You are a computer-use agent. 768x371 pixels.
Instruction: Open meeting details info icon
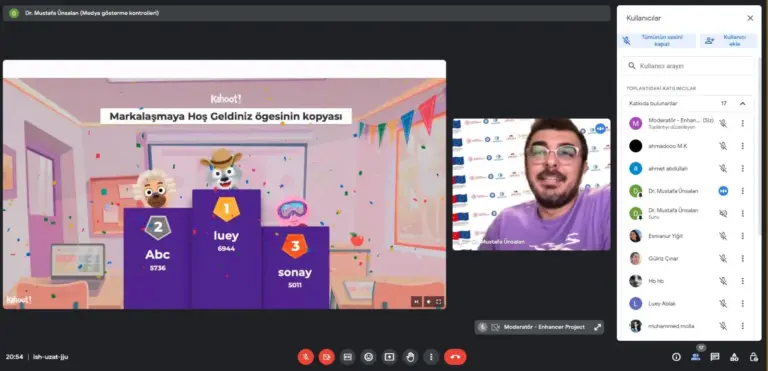point(676,357)
